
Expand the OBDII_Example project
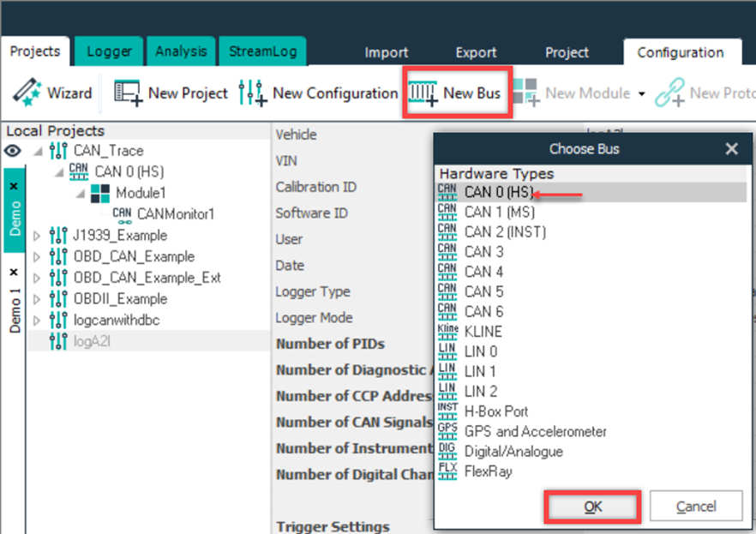(36, 299)
